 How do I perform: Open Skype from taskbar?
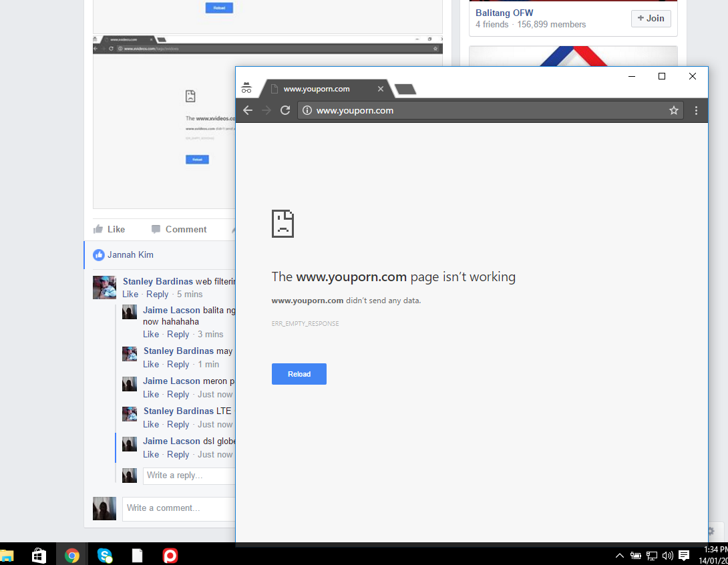104,555
